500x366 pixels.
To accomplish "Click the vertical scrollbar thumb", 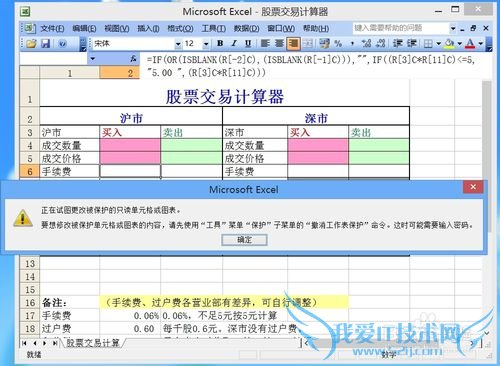I will 487,157.
